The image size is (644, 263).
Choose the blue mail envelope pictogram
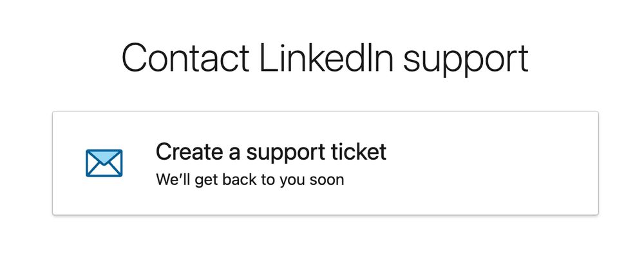coord(104,162)
